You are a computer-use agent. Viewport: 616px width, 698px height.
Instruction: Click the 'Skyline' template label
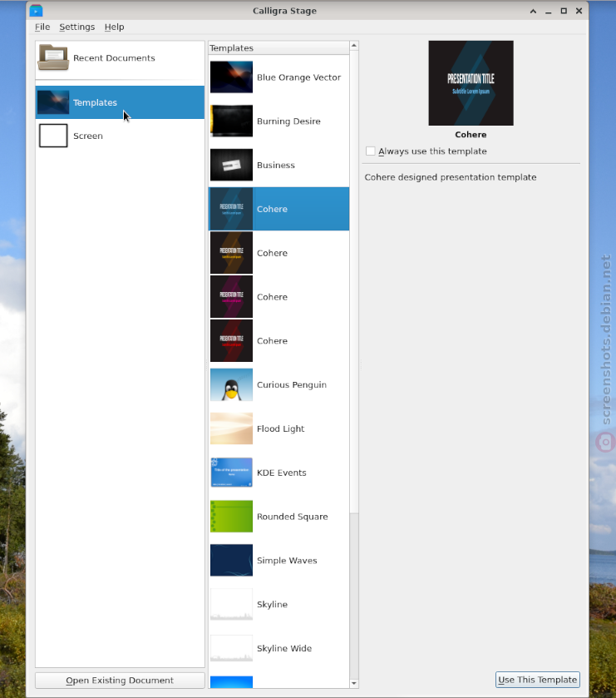tap(272, 605)
